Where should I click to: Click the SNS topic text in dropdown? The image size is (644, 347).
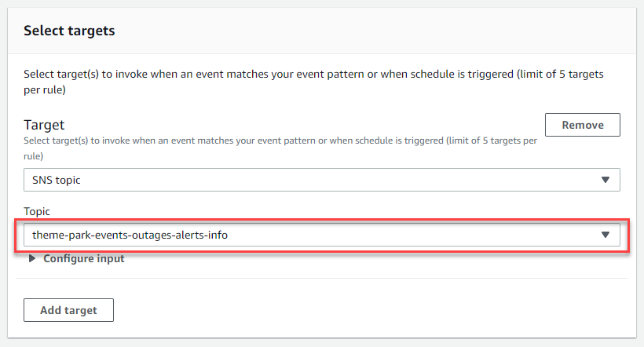(x=57, y=181)
